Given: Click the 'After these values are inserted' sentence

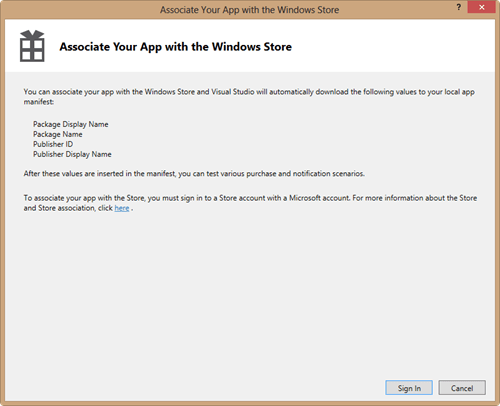Looking at the screenshot, I should pos(194,174).
